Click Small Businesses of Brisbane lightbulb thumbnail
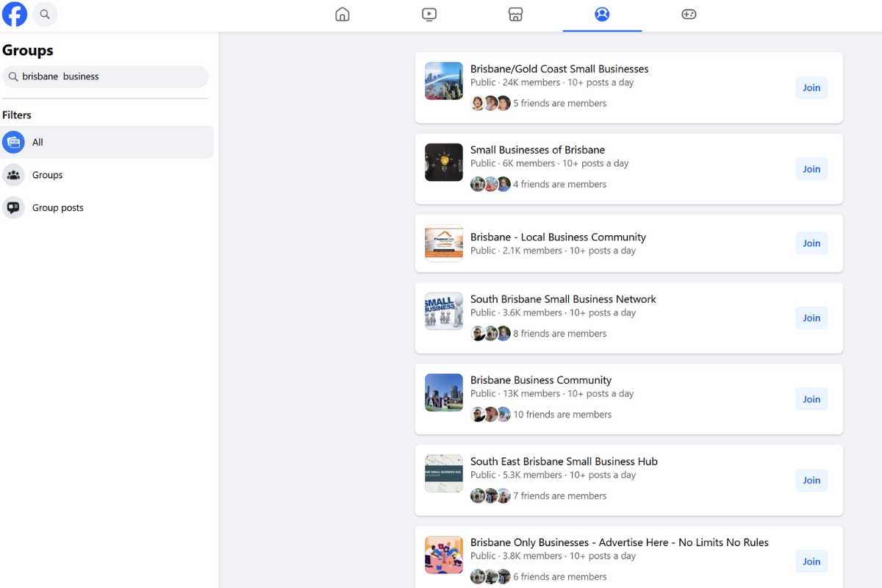The width and height of the screenshot is (882, 588). point(444,162)
